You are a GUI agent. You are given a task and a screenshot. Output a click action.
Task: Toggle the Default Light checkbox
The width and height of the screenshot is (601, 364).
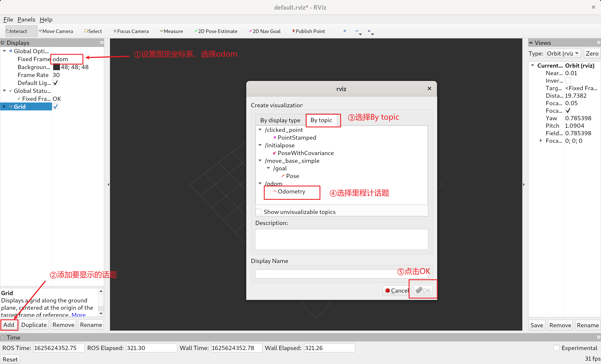coord(56,83)
